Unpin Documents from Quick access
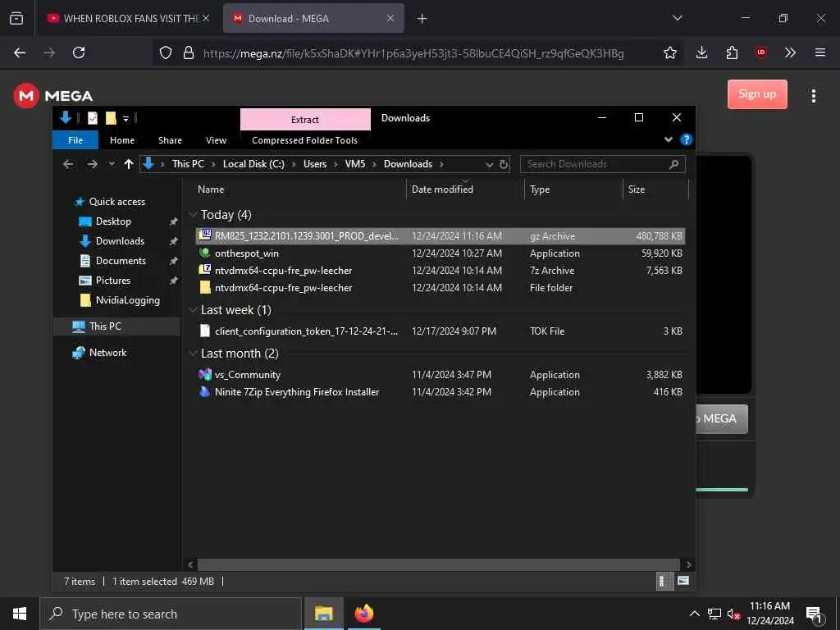The width and height of the screenshot is (840, 630). click(173, 262)
